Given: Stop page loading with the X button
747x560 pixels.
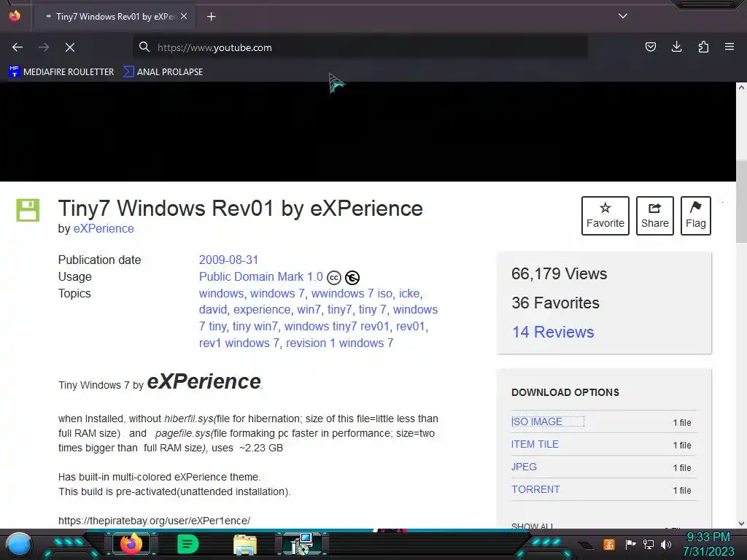Looking at the screenshot, I should pyautogui.click(x=69, y=47).
